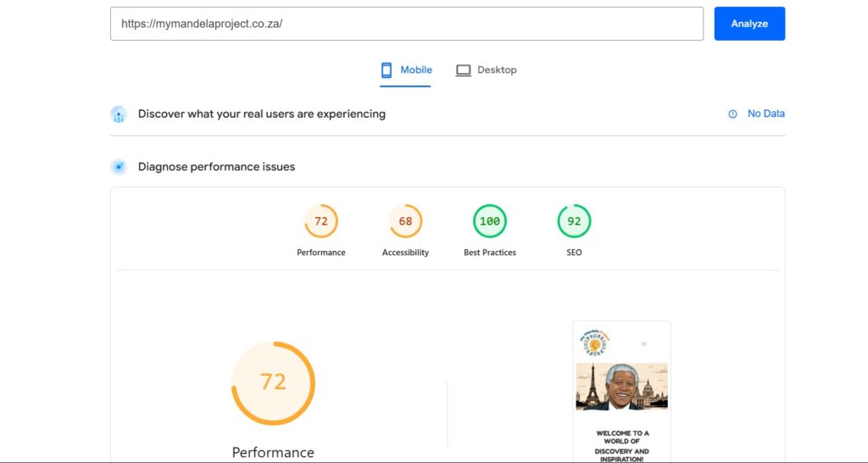Click the real users experience icon
The width and height of the screenshot is (868, 463).
[x=119, y=114]
